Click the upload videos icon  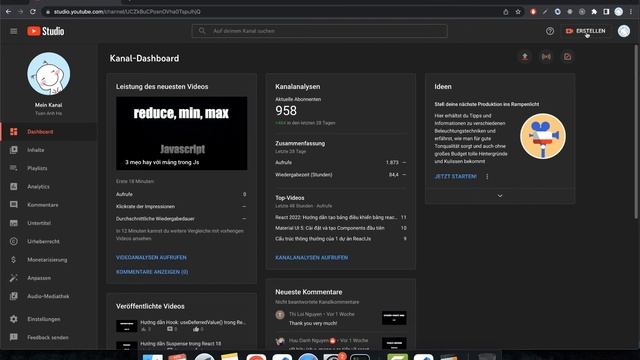pyautogui.click(x=525, y=57)
